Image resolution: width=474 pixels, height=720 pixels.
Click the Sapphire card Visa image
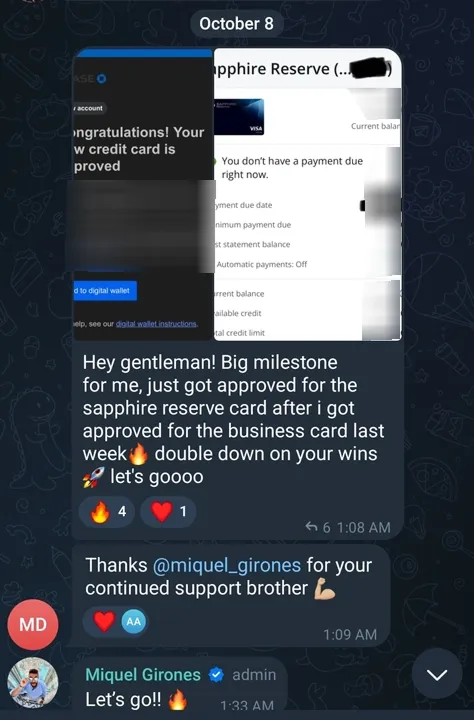[x=239, y=117]
